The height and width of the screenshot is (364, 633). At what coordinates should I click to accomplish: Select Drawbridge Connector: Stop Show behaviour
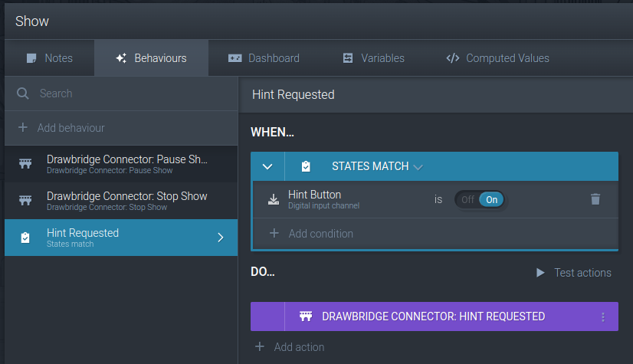coord(121,201)
